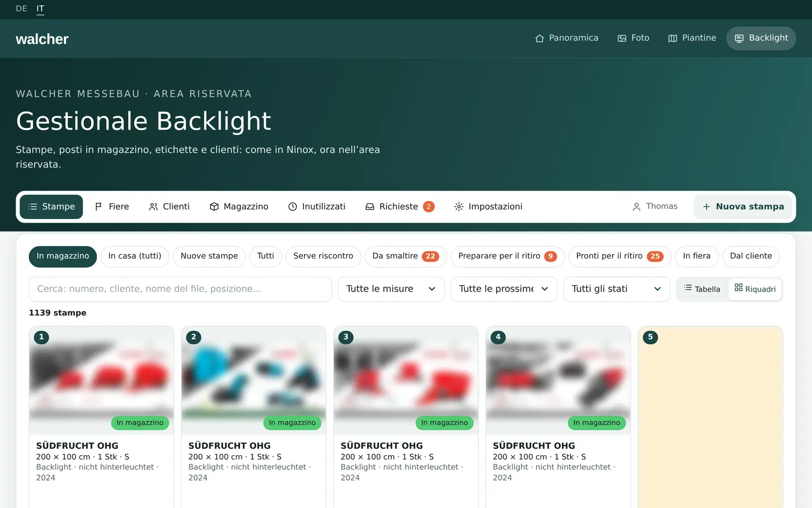Filter by In fiera
This screenshot has height=508, width=812.
(x=697, y=256)
